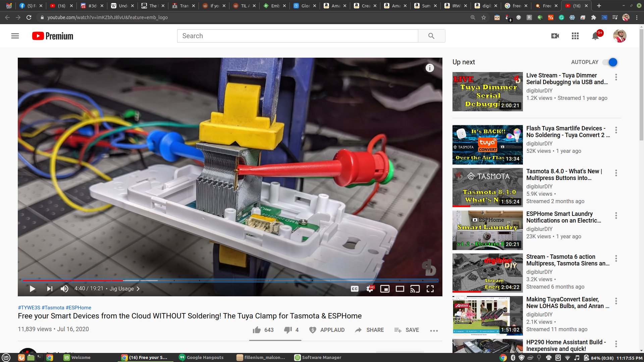This screenshot has width=644, height=362.
Task: Enable miniplayer mode
Action: pos(385,289)
